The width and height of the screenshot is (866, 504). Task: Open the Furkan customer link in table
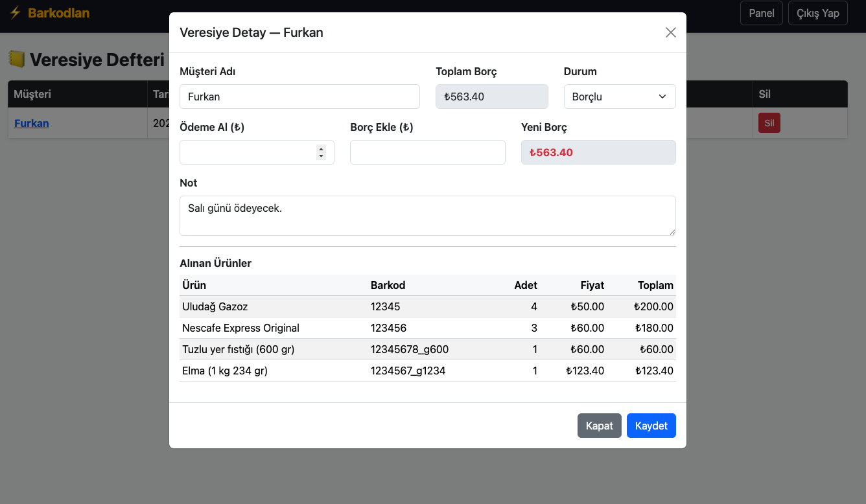pyautogui.click(x=32, y=123)
